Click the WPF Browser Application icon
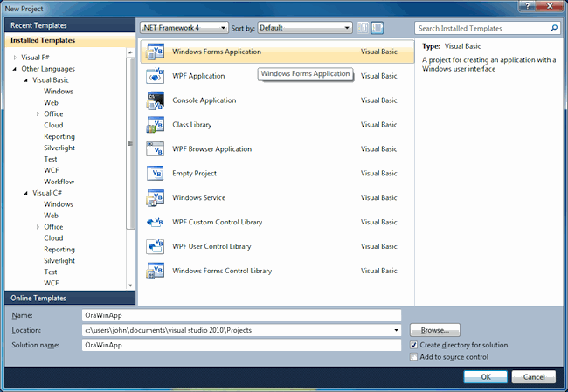Image resolution: width=568 pixels, height=392 pixels. 155,148
